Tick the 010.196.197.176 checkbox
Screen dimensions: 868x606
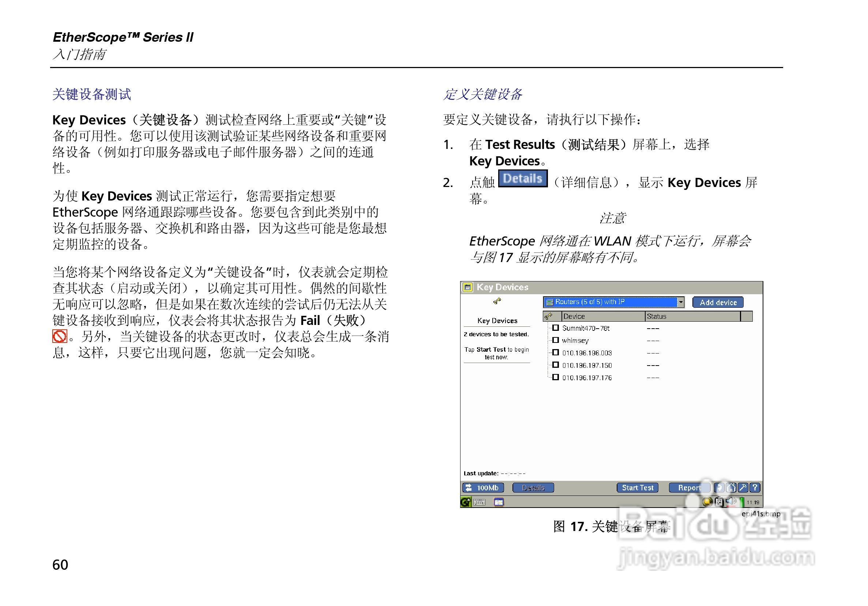555,377
